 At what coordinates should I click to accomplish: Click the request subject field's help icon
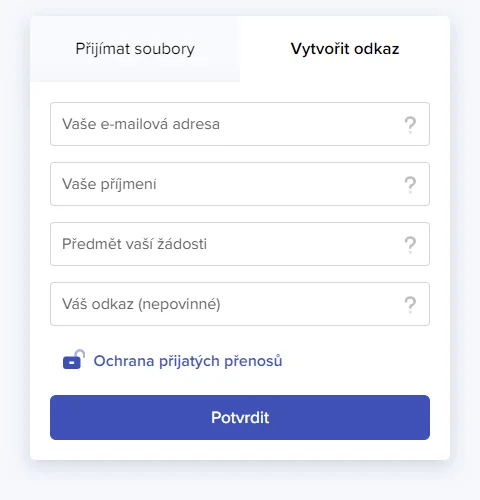click(410, 245)
